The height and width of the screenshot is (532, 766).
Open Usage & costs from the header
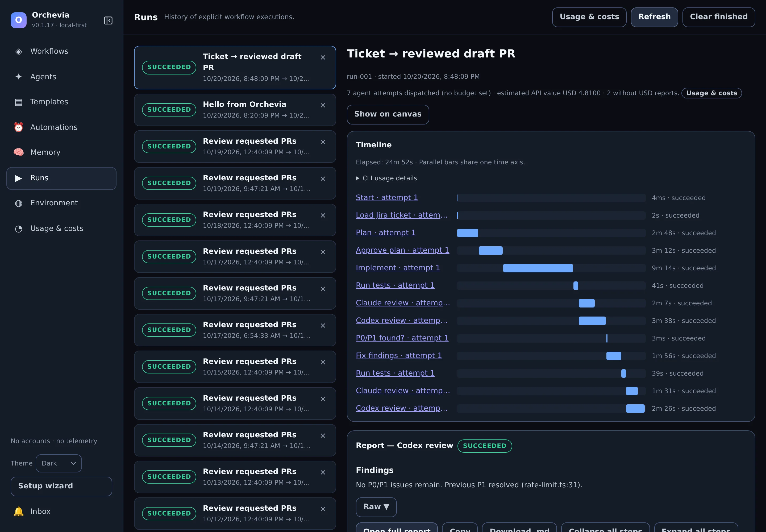[x=589, y=17]
